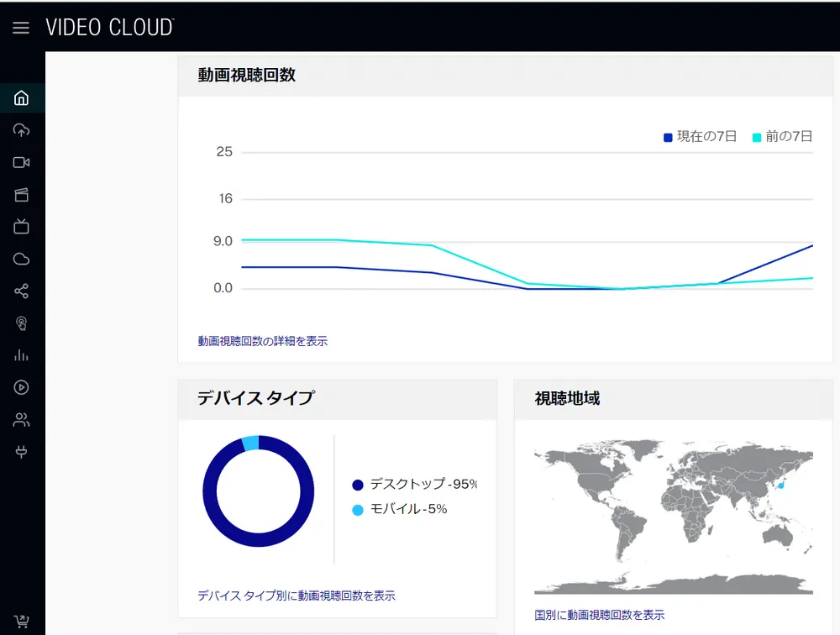Click the social sharing icon in the sidebar

point(20,291)
